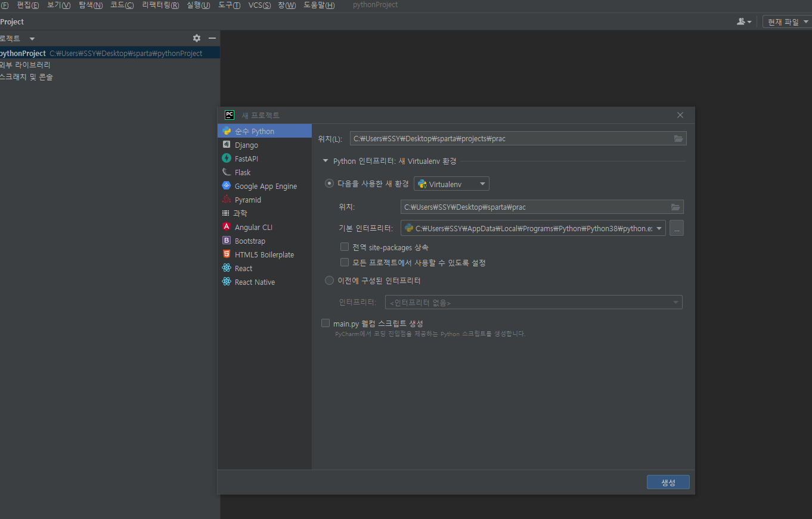Browse folder for project 위치(L) path
The height and width of the screenshot is (519, 812).
(x=678, y=139)
